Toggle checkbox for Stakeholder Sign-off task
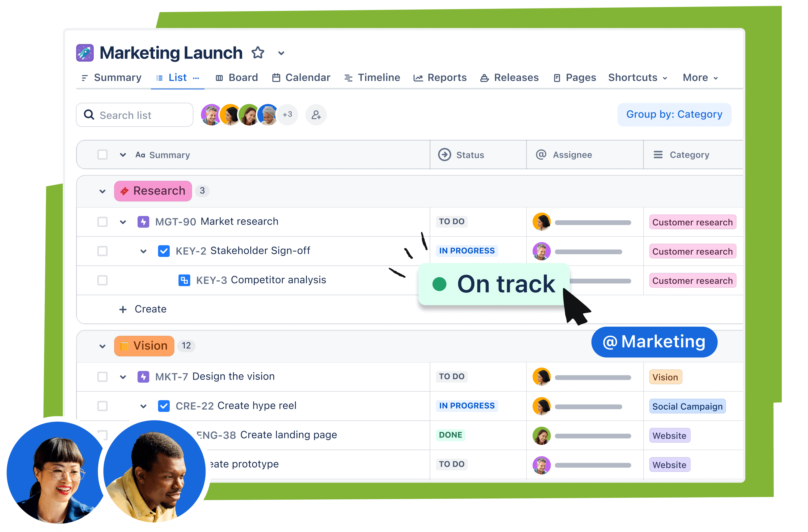Image resolution: width=808 pixels, height=532 pixels. tap(102, 250)
